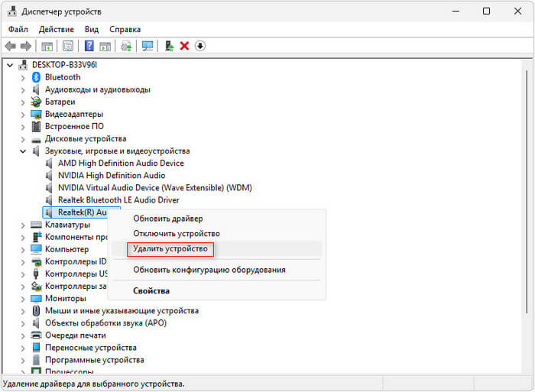Collapse the Звуковые, игровые и видеоустройства node
Image resolution: width=535 pixels, height=392 pixels.
point(23,151)
